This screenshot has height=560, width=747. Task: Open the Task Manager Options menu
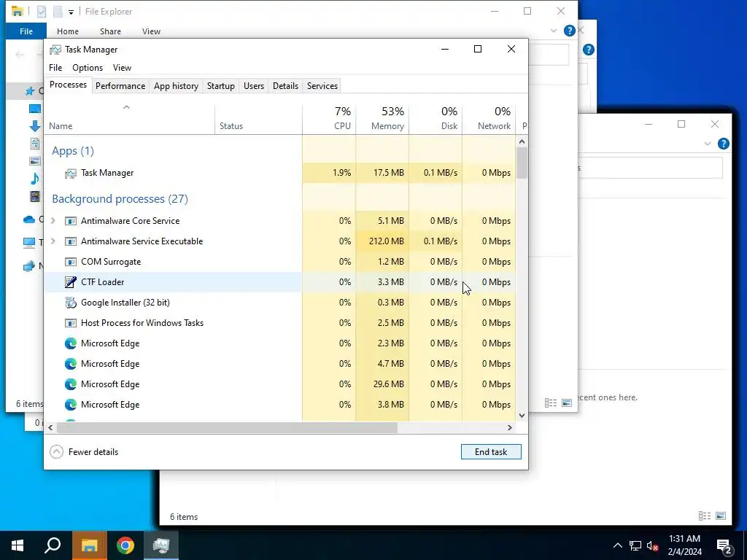pos(88,68)
